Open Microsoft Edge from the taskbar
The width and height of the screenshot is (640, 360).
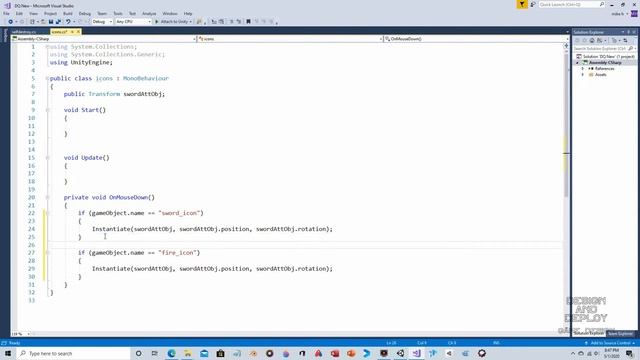tap(171, 353)
